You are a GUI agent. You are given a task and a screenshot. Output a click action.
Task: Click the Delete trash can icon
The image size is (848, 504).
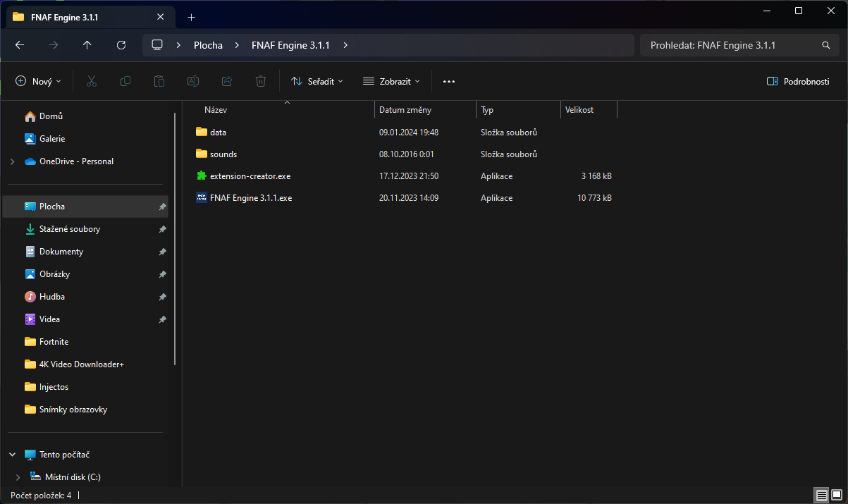click(260, 81)
